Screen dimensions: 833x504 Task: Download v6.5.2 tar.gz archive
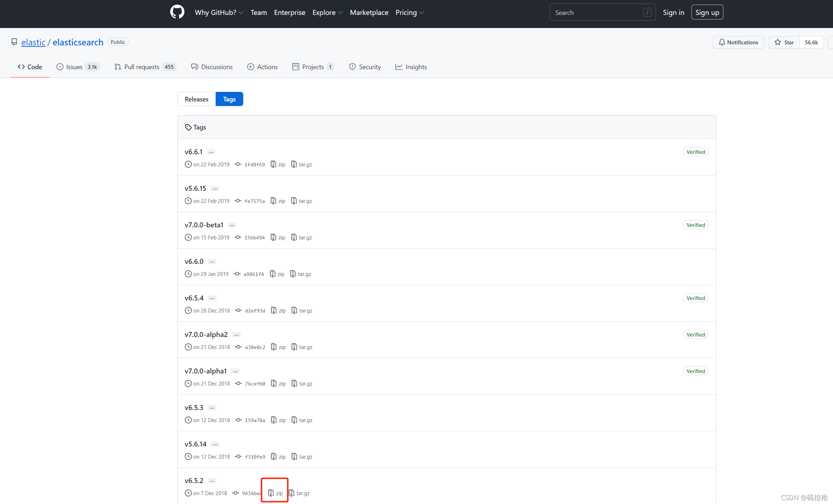click(x=299, y=493)
